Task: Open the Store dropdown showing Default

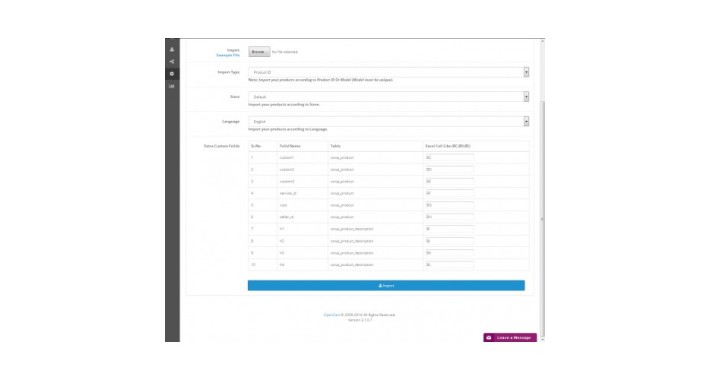Action: click(389, 96)
